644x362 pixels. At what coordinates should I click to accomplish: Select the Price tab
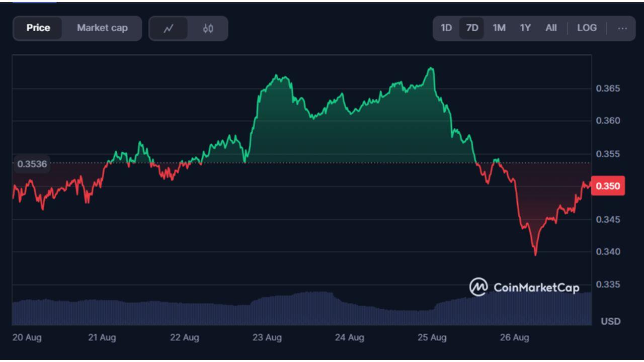38,28
